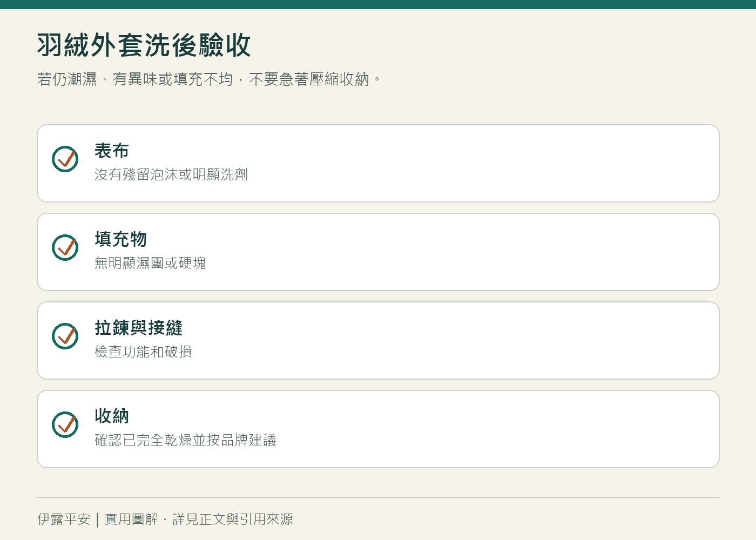Viewport: 756px width, 540px height.
Task: Select the 表布 card heading
Action: (x=112, y=151)
